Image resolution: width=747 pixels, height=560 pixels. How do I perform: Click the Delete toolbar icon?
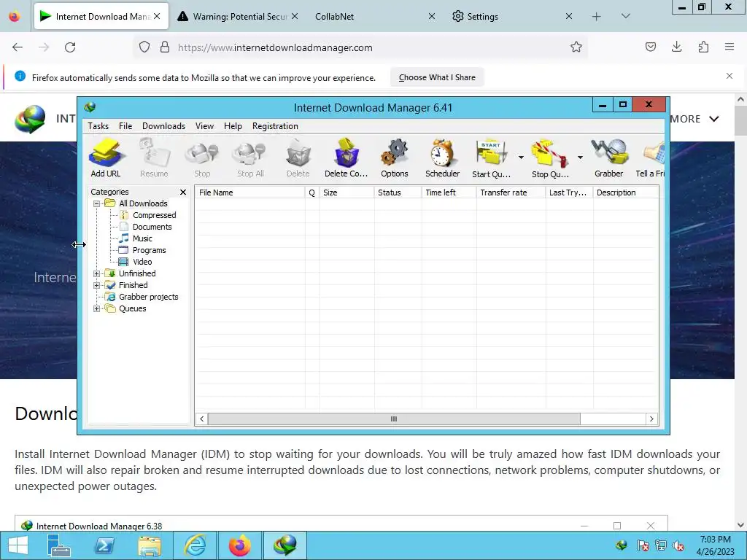[x=298, y=158]
